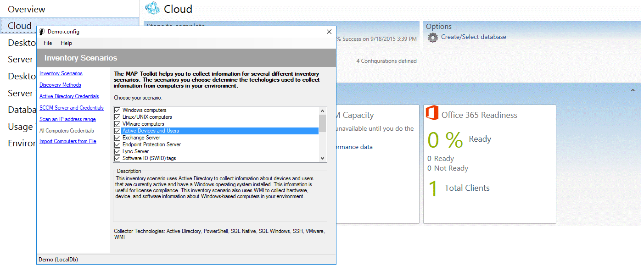This screenshot has width=644, height=266.
Task: Open the Import Computers from File link
Action: pos(68,141)
